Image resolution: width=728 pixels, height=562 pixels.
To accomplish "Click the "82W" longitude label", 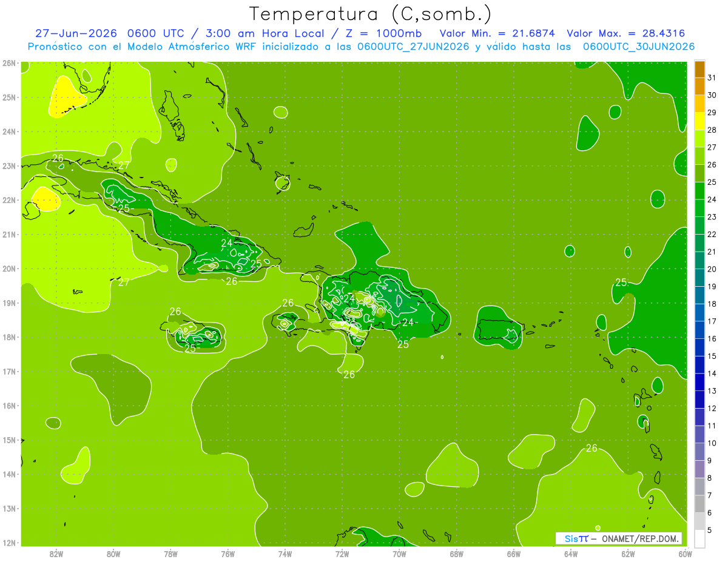I will [56, 554].
